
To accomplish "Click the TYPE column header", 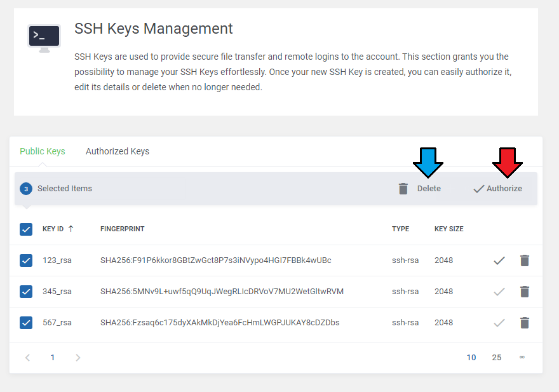I will (400, 229).
